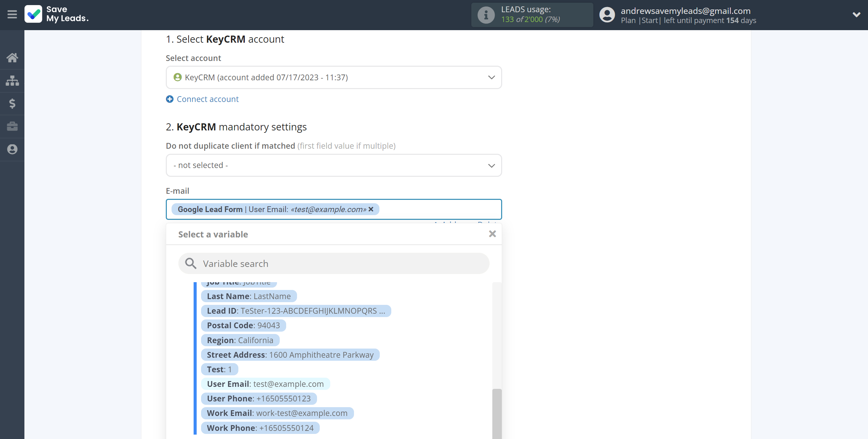
Task: Click the magnifier icon in Variable search
Action: 191,264
